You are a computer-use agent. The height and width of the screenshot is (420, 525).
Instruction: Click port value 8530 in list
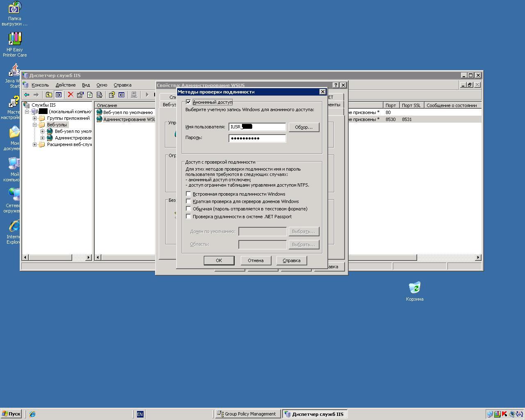pos(391,119)
